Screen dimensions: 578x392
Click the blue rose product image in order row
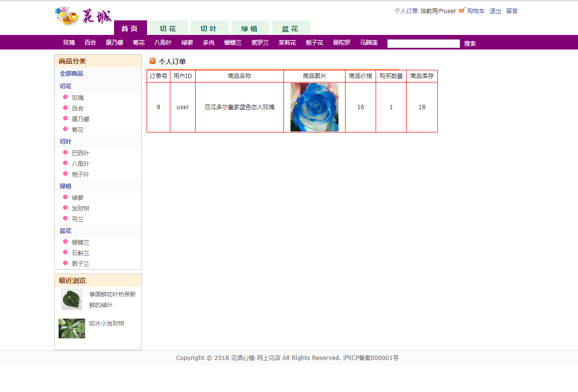point(314,107)
